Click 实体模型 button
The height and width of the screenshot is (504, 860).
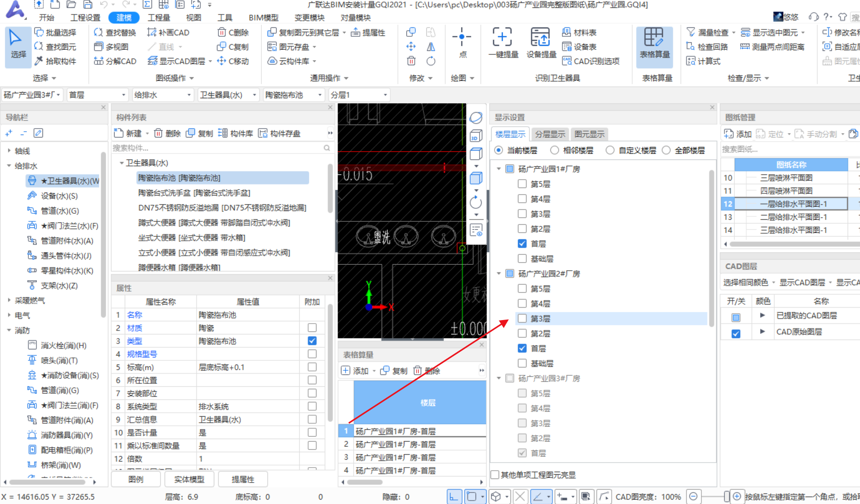(x=189, y=479)
